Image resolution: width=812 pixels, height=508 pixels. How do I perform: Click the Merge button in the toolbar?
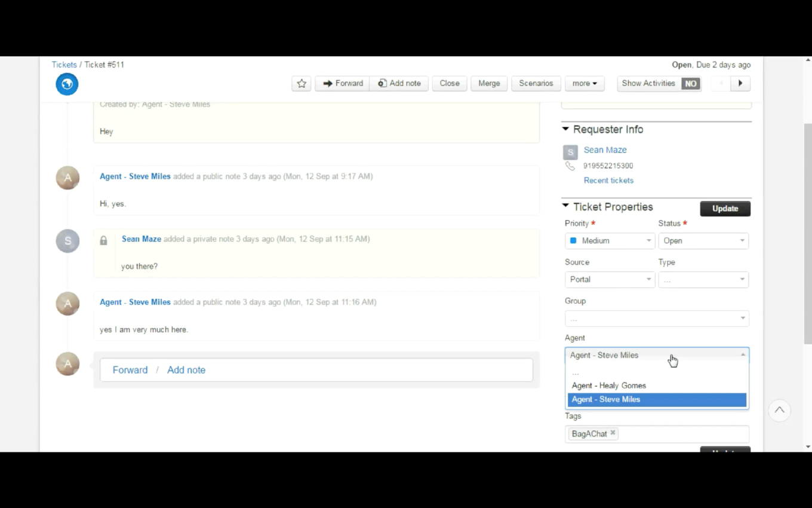[489, 84]
